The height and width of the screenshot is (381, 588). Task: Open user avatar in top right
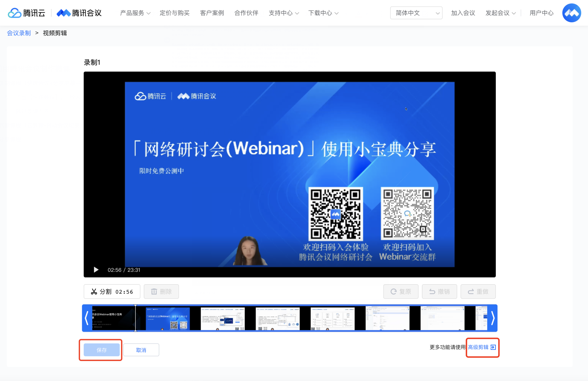tap(572, 13)
